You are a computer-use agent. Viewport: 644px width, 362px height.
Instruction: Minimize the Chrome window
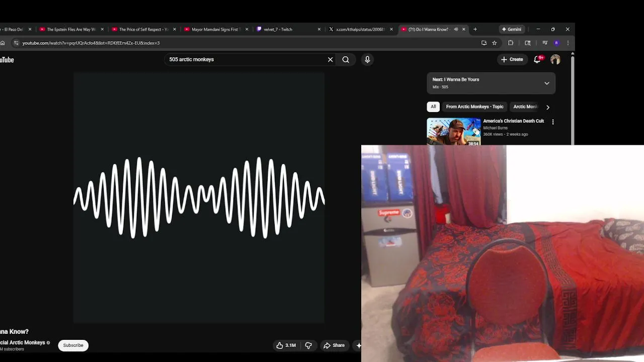[x=538, y=29]
